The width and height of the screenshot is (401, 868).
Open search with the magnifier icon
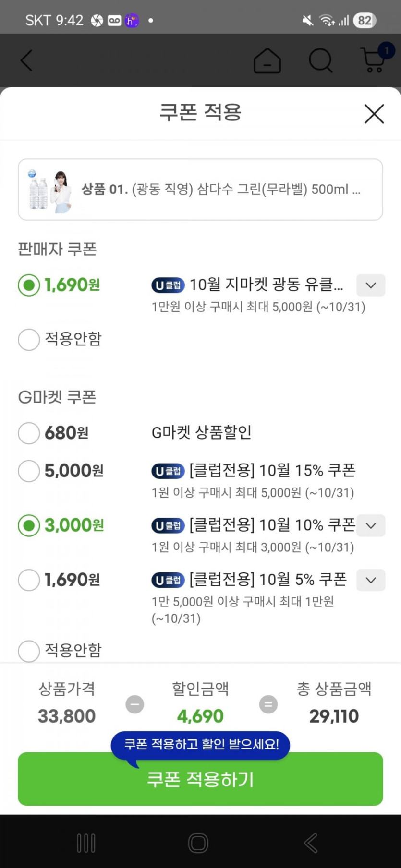pyautogui.click(x=320, y=61)
